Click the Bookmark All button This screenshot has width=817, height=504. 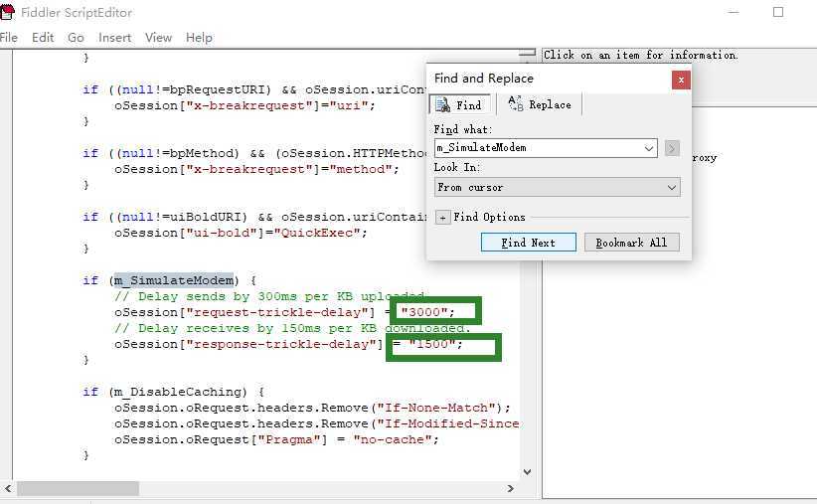[631, 243]
